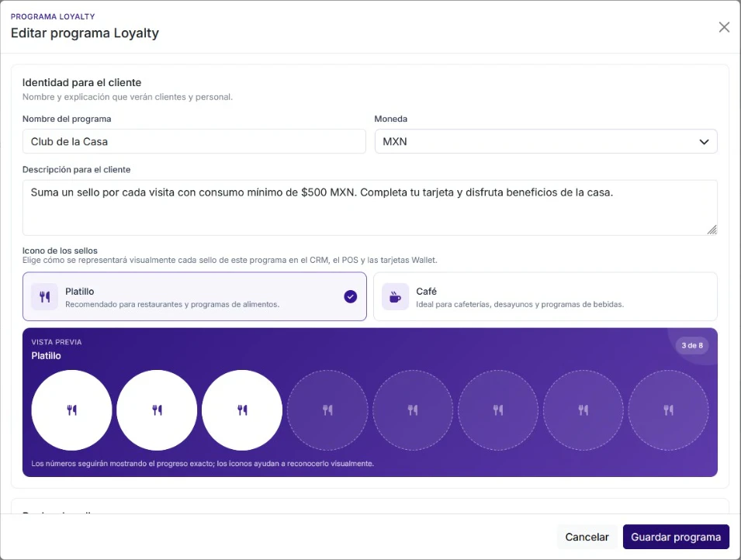741x560 pixels.
Task: Click Cancelar to discard changes
Action: (587, 537)
